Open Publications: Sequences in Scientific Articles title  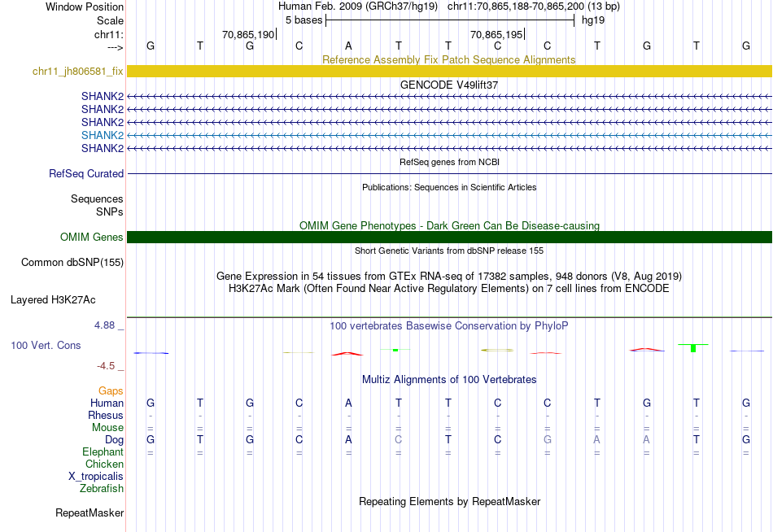[x=449, y=187]
